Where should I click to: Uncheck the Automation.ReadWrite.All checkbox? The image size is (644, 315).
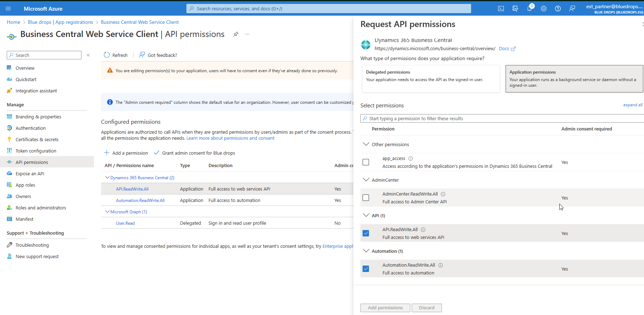[366, 269]
